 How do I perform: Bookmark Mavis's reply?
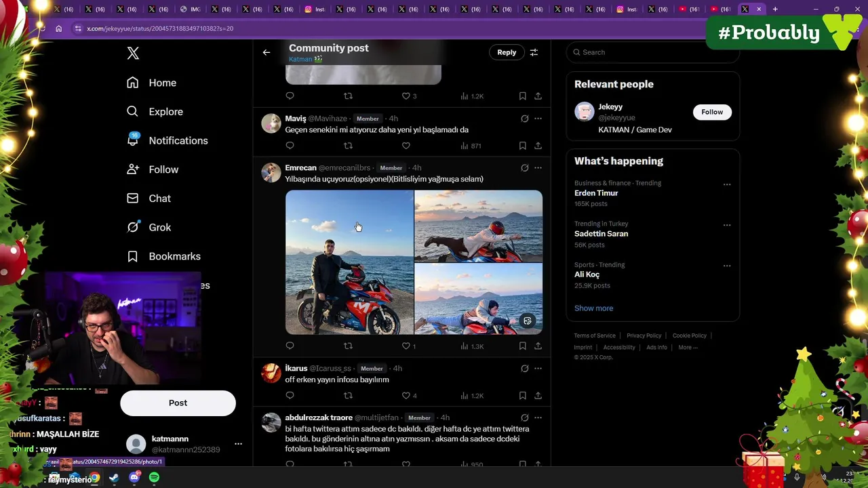coord(522,146)
